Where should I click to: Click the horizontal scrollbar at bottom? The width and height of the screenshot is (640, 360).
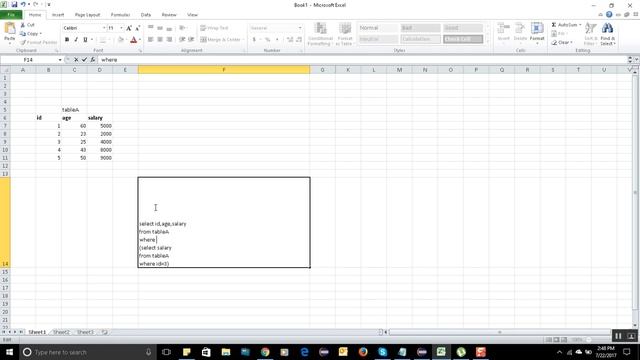click(x=499, y=332)
